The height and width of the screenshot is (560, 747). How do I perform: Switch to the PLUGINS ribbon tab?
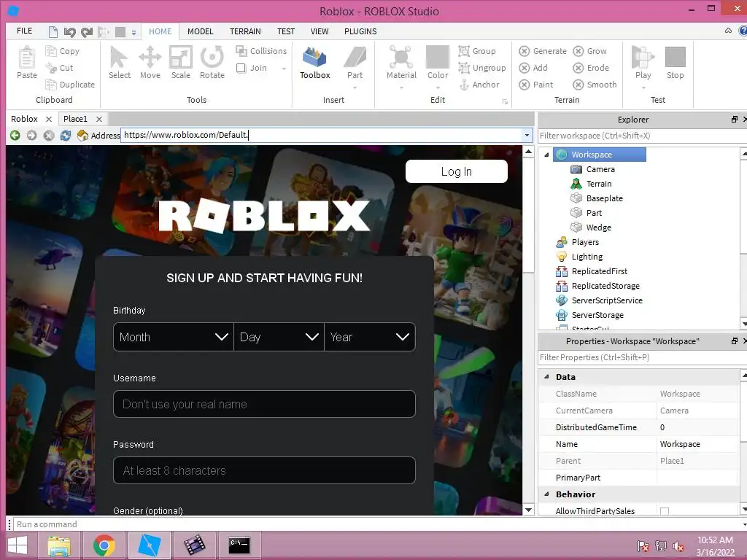[360, 31]
